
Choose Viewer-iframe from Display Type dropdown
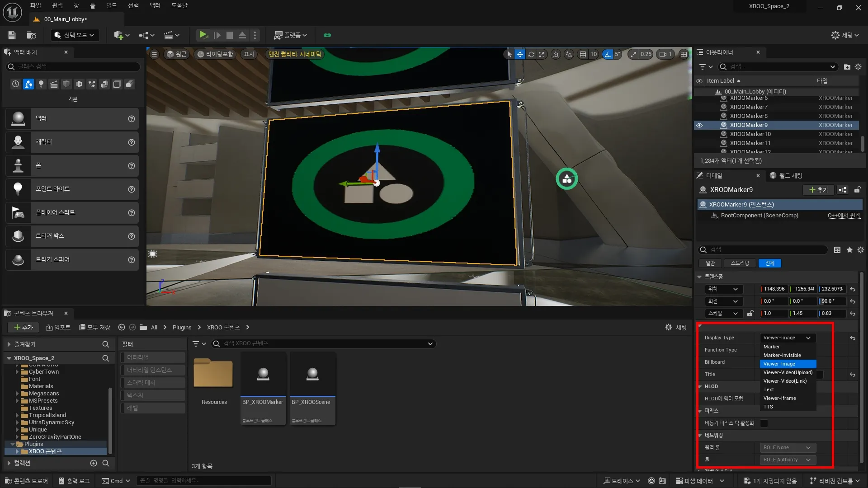tap(779, 398)
